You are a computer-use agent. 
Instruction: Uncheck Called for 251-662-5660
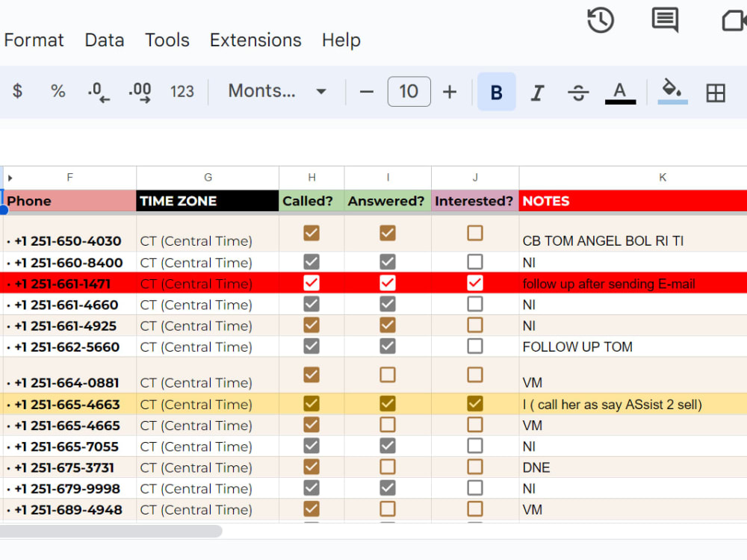311,346
